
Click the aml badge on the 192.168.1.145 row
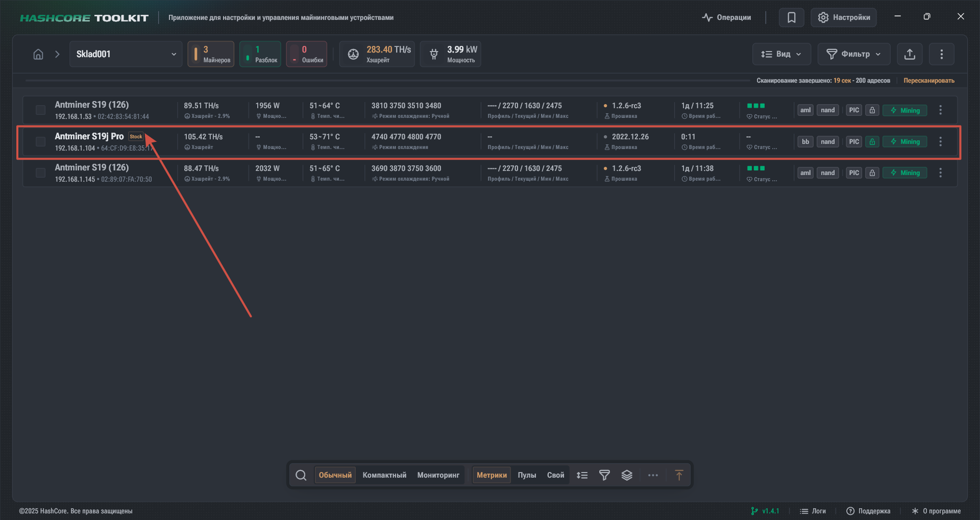(x=805, y=173)
